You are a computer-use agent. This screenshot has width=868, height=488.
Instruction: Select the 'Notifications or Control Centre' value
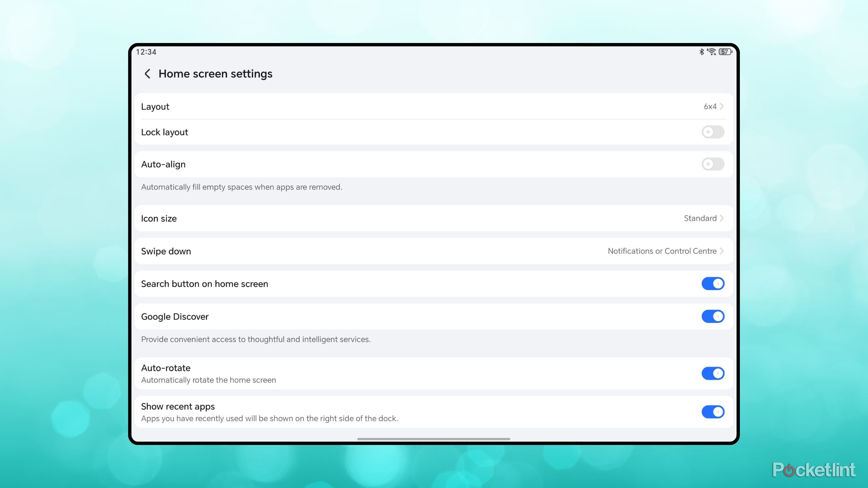point(662,251)
